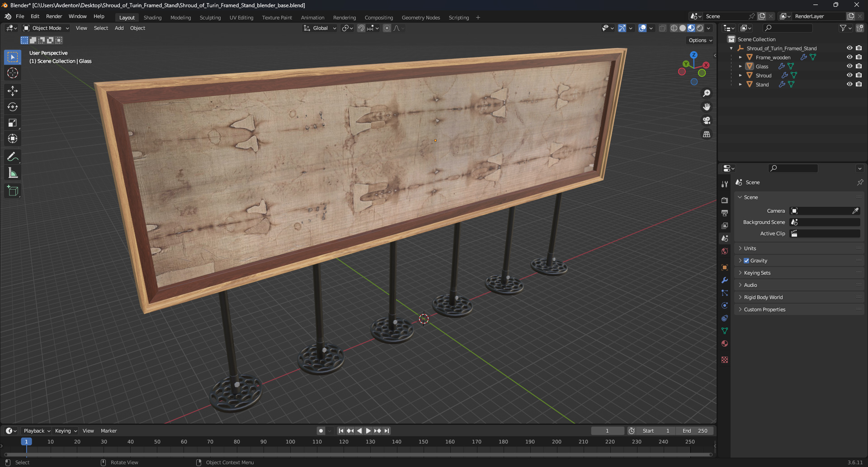Viewport: 868px width, 467px height.
Task: Jump to the last frame
Action: coord(387,431)
